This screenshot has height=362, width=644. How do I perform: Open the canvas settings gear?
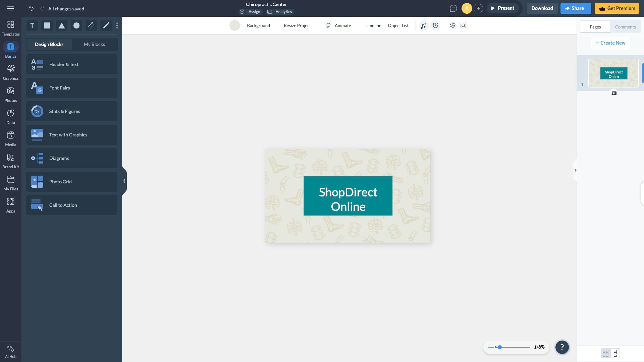pyautogui.click(x=453, y=25)
